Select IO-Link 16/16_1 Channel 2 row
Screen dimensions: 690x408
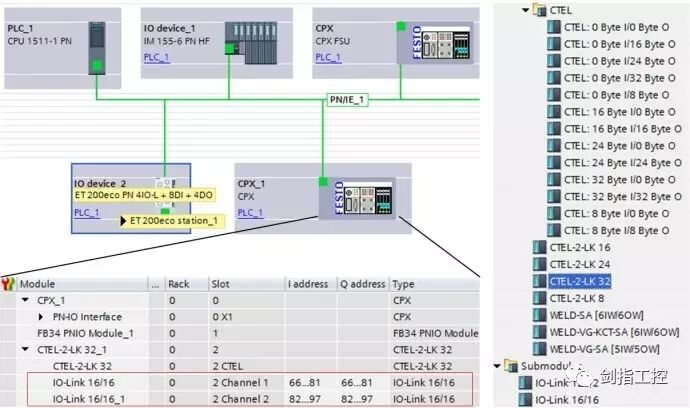(240, 399)
